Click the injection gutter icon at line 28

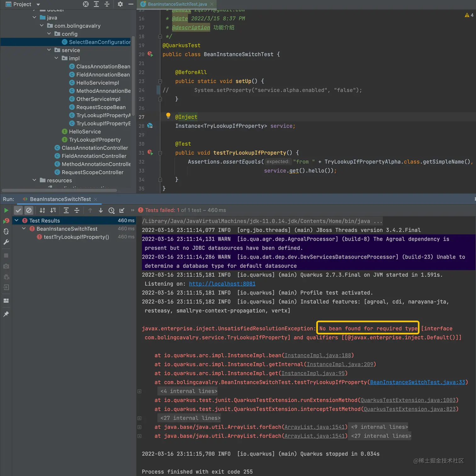coord(150,126)
